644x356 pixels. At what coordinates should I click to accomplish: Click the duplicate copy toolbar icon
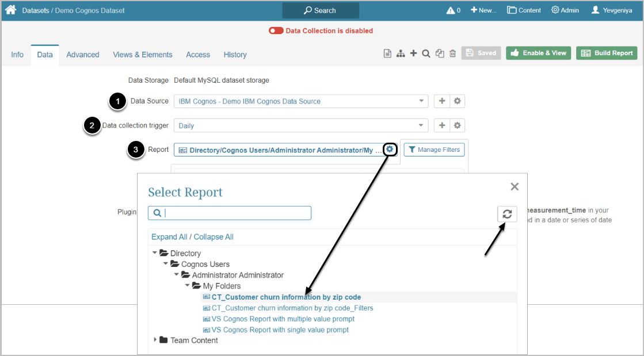(440, 53)
